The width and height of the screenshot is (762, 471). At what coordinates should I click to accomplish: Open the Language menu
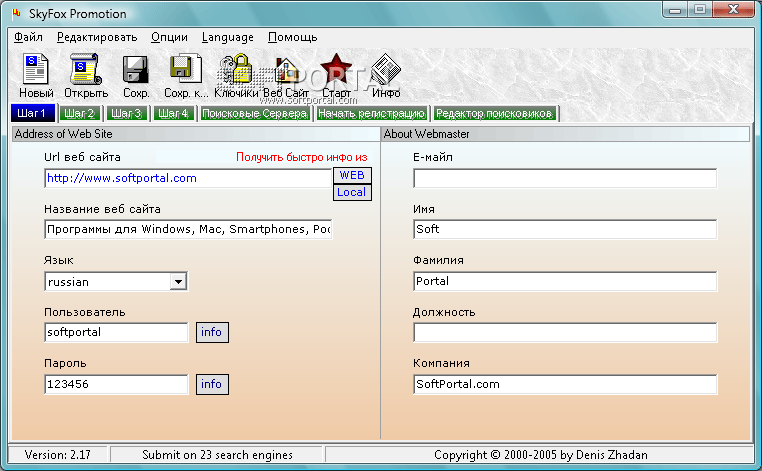(227, 37)
